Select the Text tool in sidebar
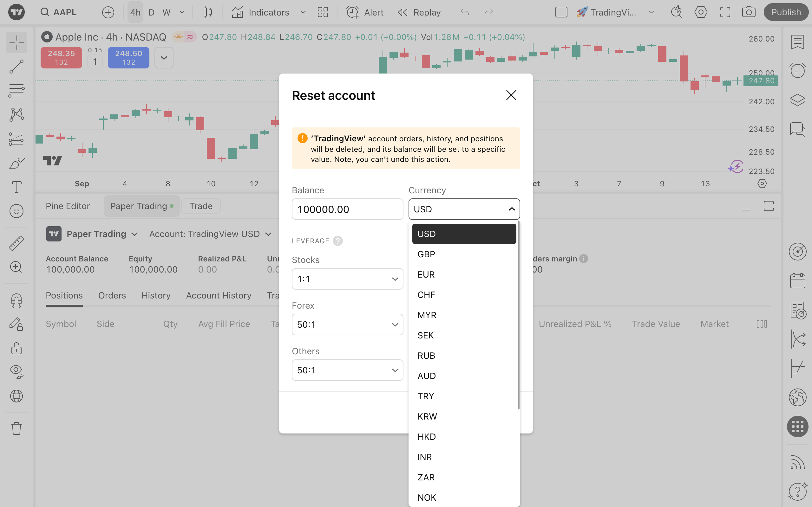This screenshot has width=812, height=507. 16,187
